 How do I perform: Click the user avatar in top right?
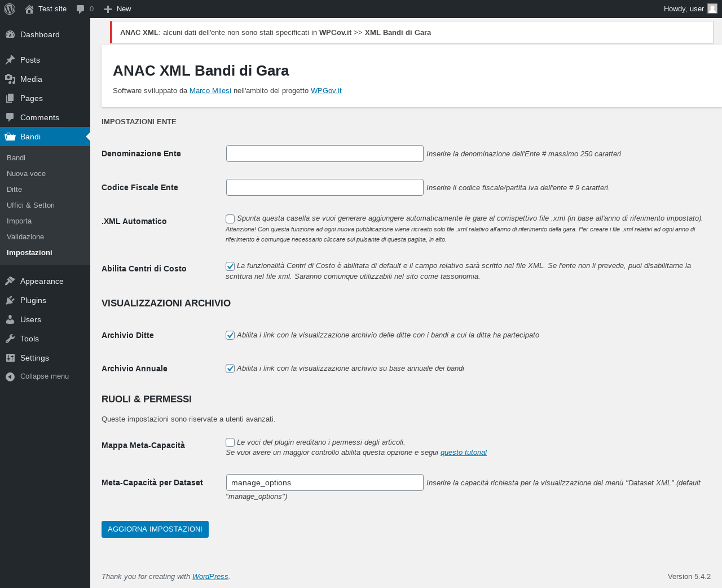[712, 8]
